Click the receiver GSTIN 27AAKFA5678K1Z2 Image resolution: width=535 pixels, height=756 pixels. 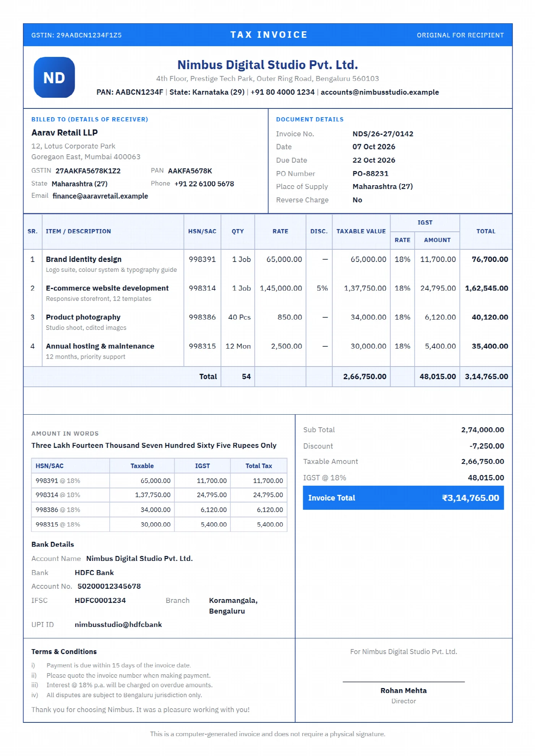tap(88, 171)
